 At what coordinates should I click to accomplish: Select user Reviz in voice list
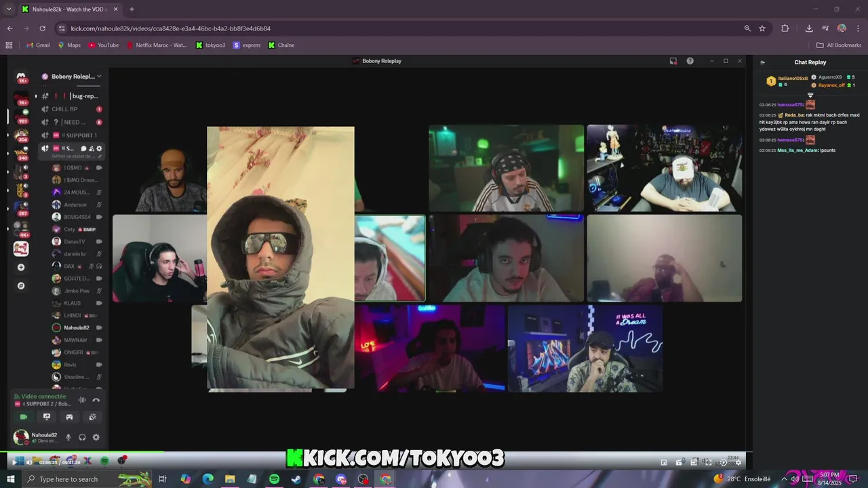77,365
